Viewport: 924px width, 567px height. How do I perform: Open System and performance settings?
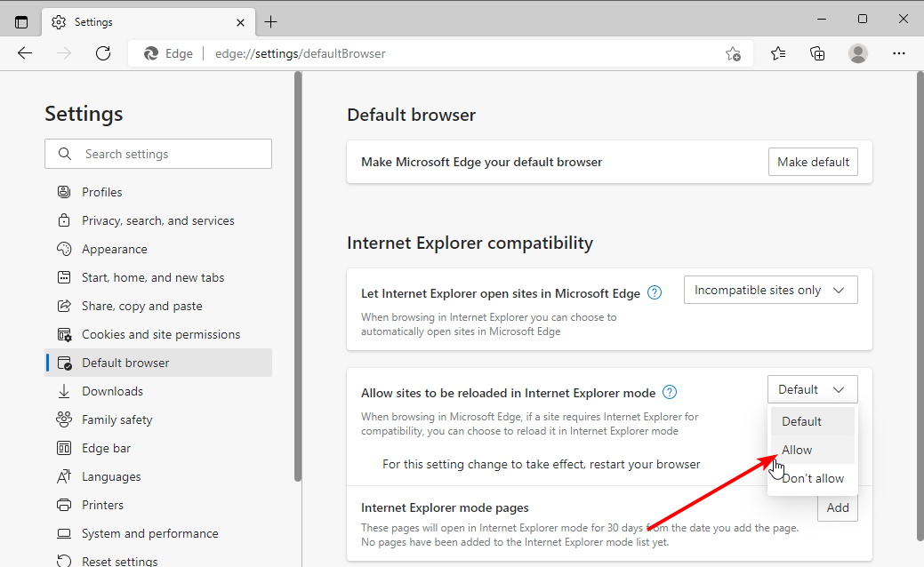click(x=158, y=533)
